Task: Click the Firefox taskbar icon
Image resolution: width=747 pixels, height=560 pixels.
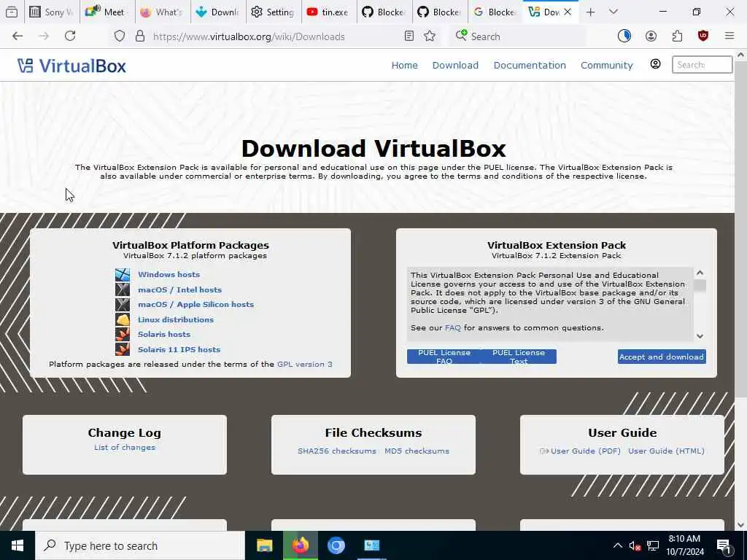Action: (300, 545)
